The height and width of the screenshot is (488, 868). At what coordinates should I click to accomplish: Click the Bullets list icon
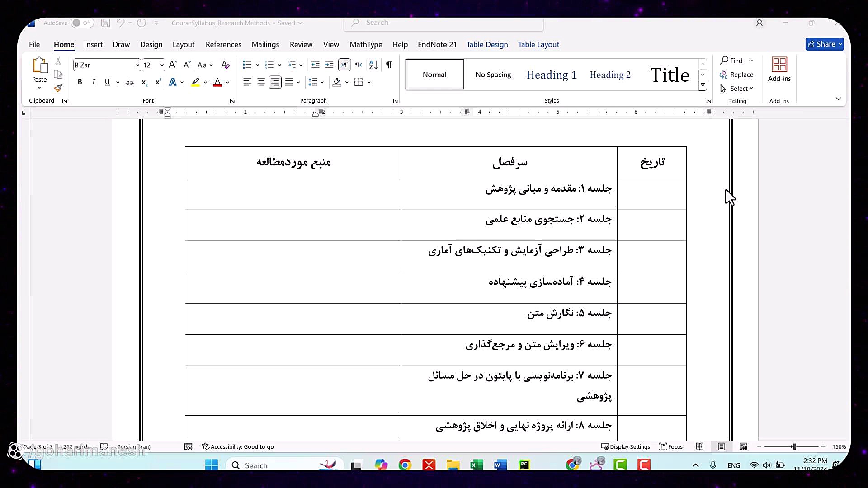click(x=247, y=65)
